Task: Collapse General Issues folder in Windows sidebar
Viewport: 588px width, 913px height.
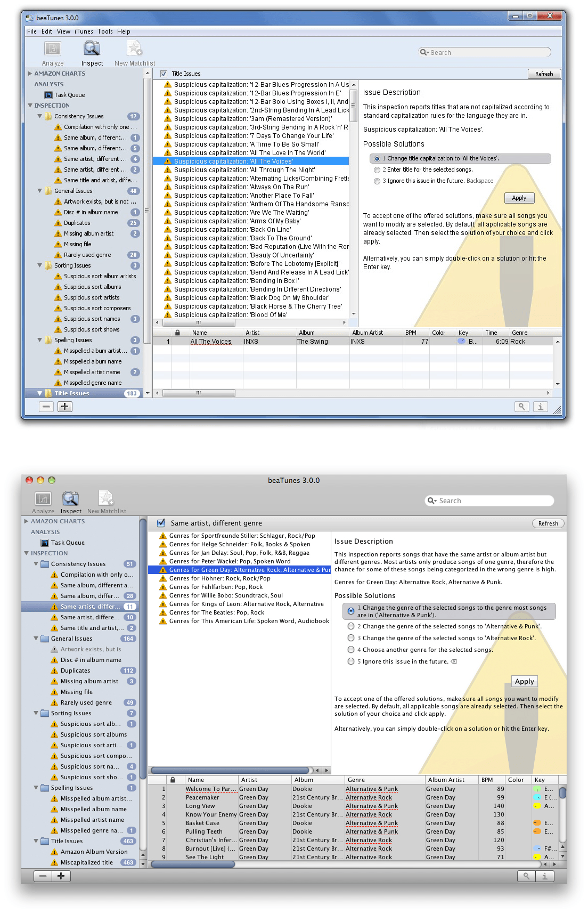Action: coord(39,191)
